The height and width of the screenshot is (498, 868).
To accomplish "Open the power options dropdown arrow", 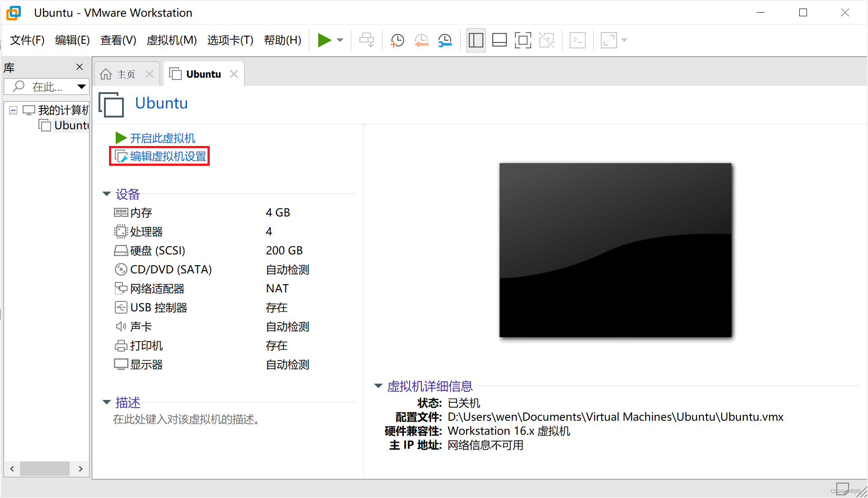I will coord(340,40).
